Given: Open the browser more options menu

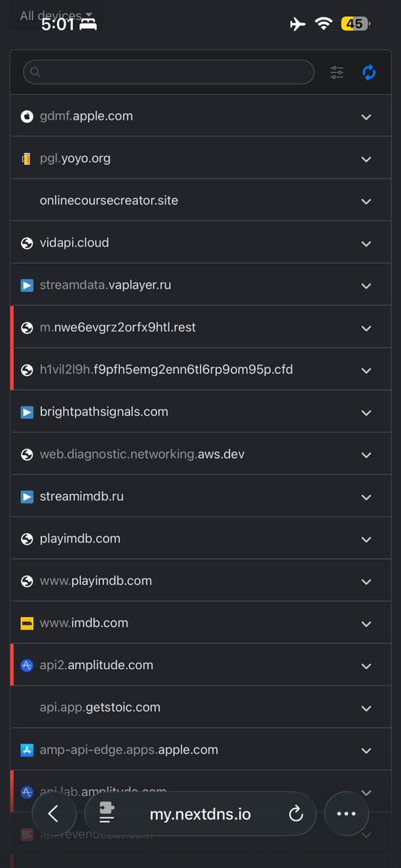Looking at the screenshot, I should pyautogui.click(x=347, y=814).
